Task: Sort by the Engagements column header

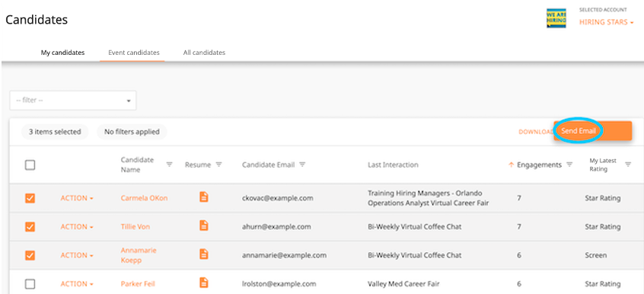Action: click(539, 165)
